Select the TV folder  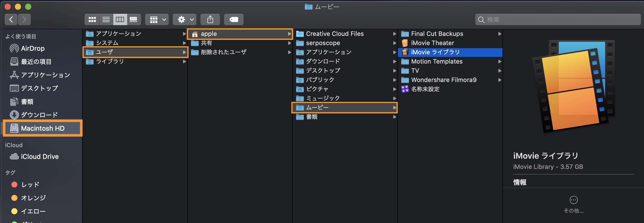pos(450,71)
